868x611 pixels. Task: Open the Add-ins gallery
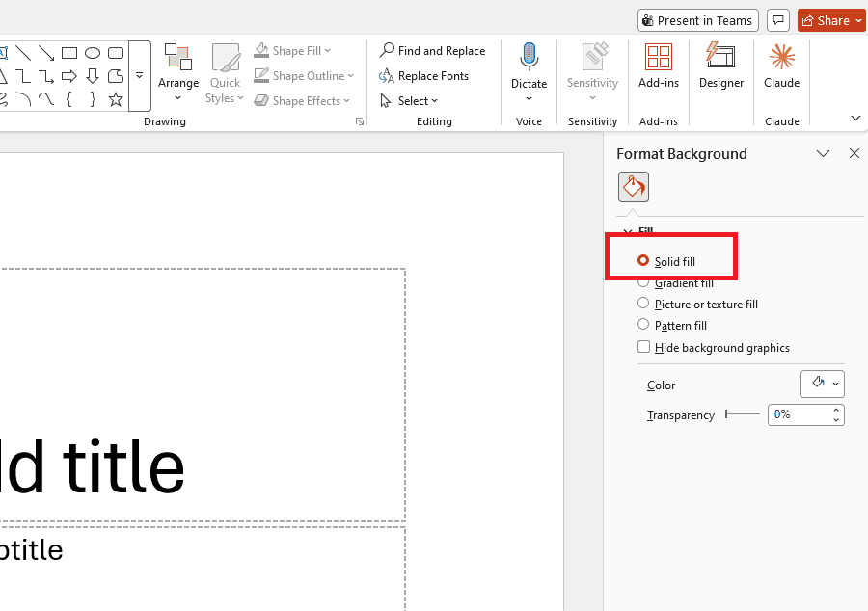pyautogui.click(x=658, y=66)
